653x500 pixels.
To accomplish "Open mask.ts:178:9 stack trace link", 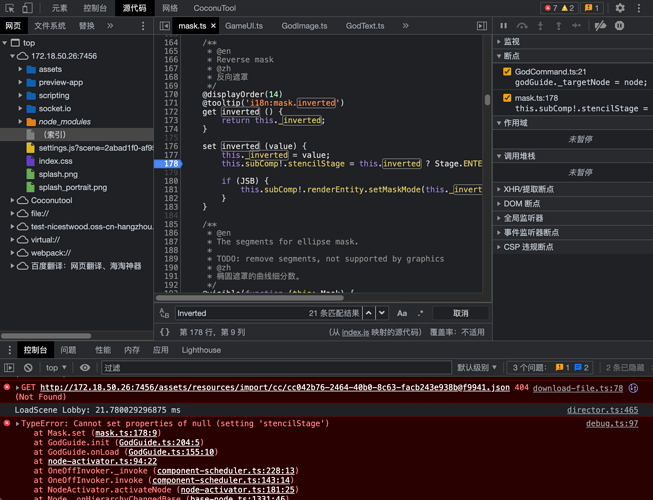I will 126,433.
